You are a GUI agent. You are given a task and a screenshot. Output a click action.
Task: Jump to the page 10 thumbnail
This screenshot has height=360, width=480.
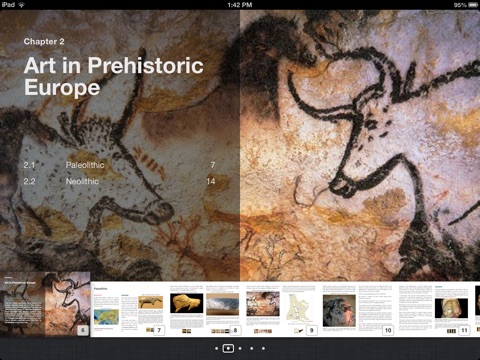357,309
